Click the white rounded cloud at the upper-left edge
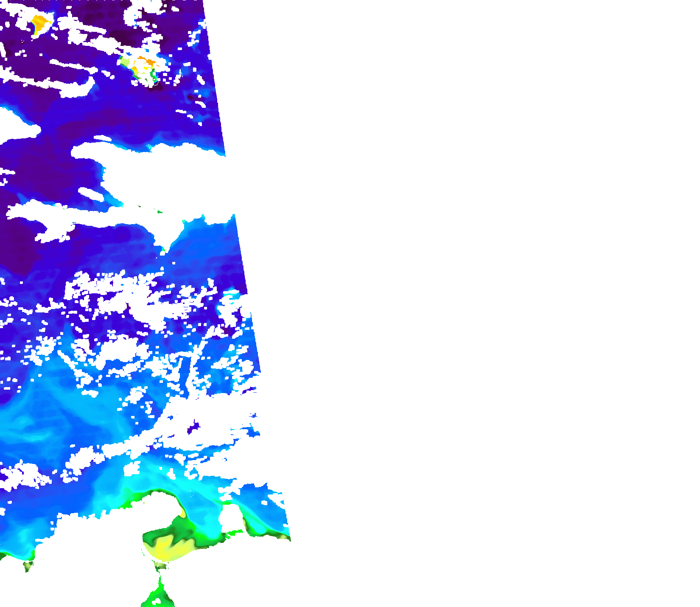 [15, 125]
